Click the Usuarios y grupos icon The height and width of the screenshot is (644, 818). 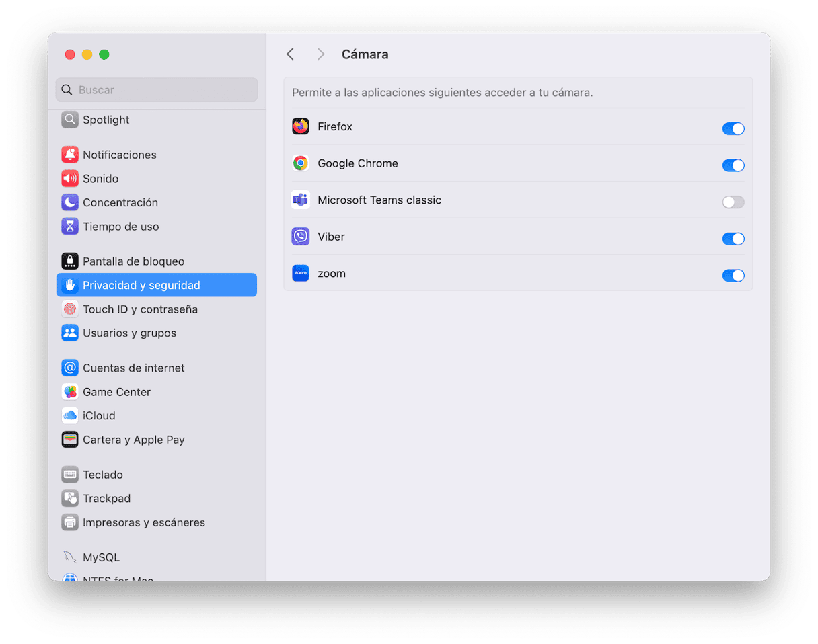pos(70,333)
